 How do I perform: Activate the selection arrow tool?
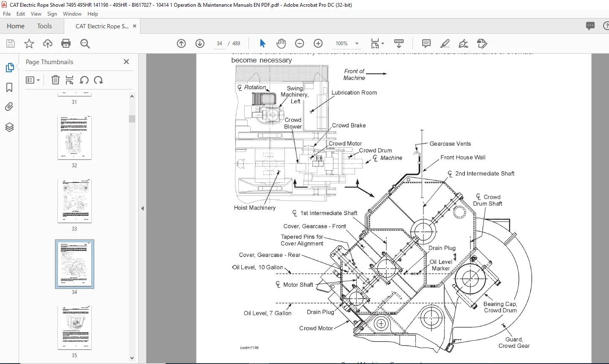pos(262,43)
